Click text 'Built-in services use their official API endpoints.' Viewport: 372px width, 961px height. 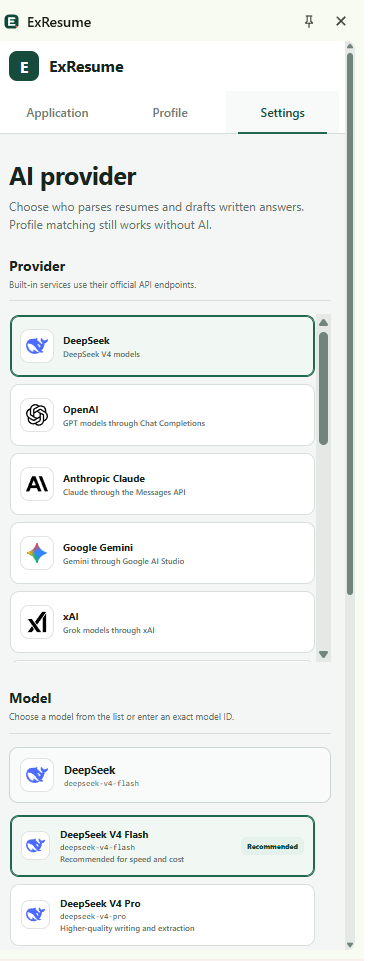click(x=102, y=285)
